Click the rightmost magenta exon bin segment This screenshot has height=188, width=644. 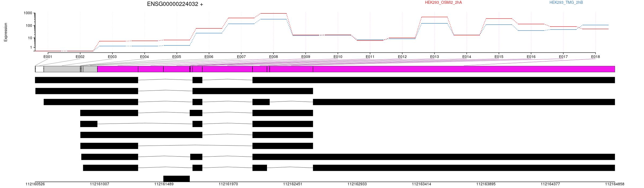464,69
